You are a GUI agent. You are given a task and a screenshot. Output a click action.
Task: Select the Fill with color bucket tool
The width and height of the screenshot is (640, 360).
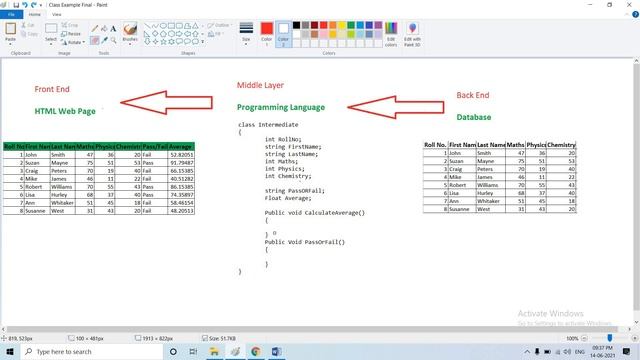(x=104, y=29)
